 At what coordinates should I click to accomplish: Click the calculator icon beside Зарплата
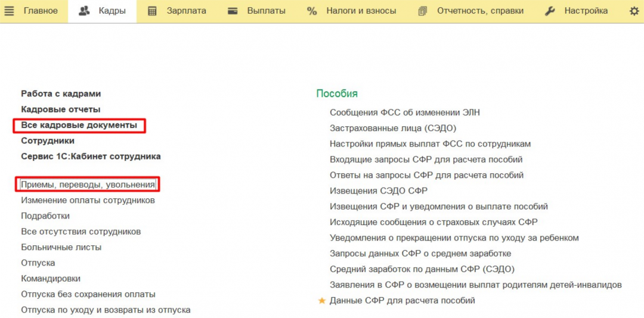(152, 11)
